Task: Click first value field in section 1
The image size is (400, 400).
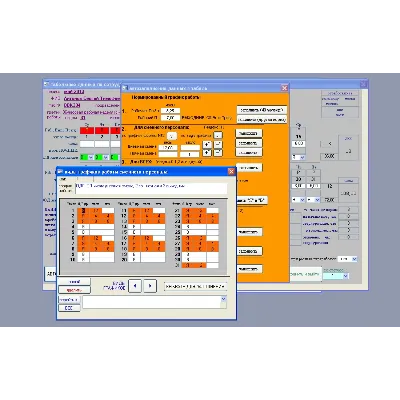Action: 170,110
